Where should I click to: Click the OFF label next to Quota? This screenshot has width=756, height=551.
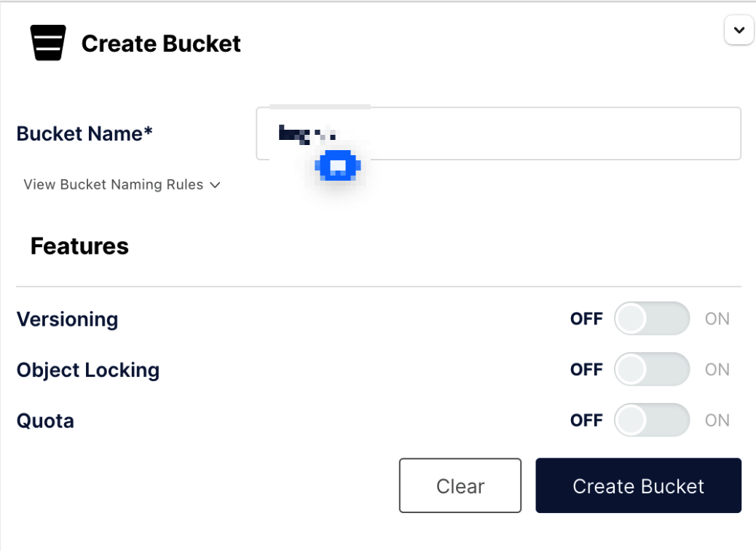[x=586, y=421]
